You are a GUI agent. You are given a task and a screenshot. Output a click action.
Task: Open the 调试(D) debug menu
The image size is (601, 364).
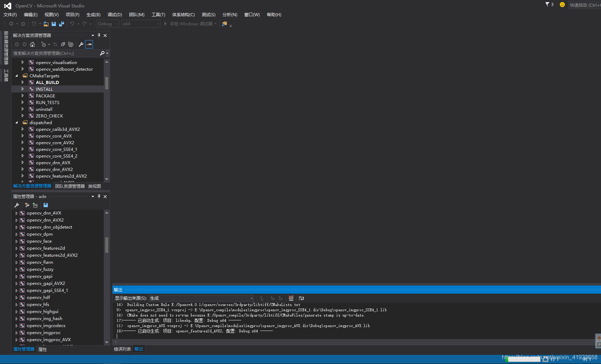click(115, 15)
